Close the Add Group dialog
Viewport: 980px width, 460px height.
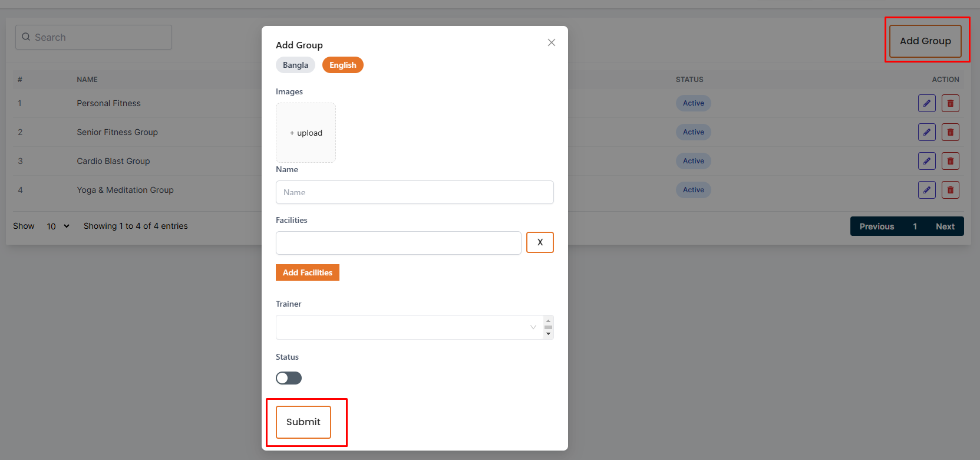click(551, 42)
